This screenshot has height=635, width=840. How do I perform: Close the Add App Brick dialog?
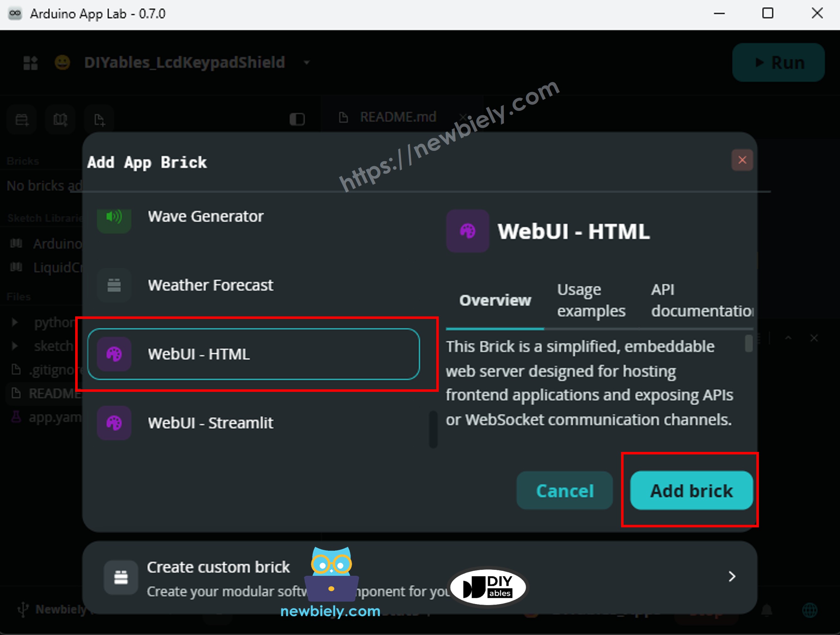click(742, 160)
